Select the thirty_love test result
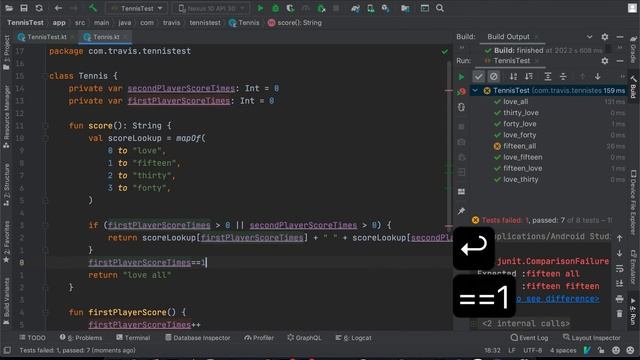Viewport: 640px width, 360px height. point(521,113)
